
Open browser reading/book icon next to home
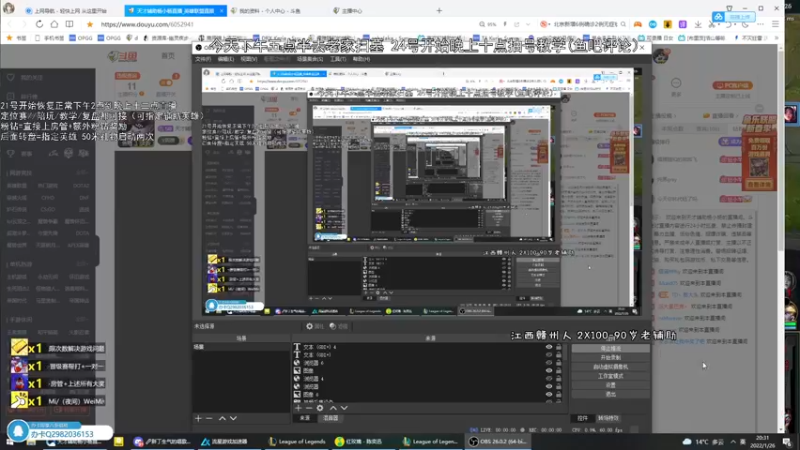click(x=69, y=24)
